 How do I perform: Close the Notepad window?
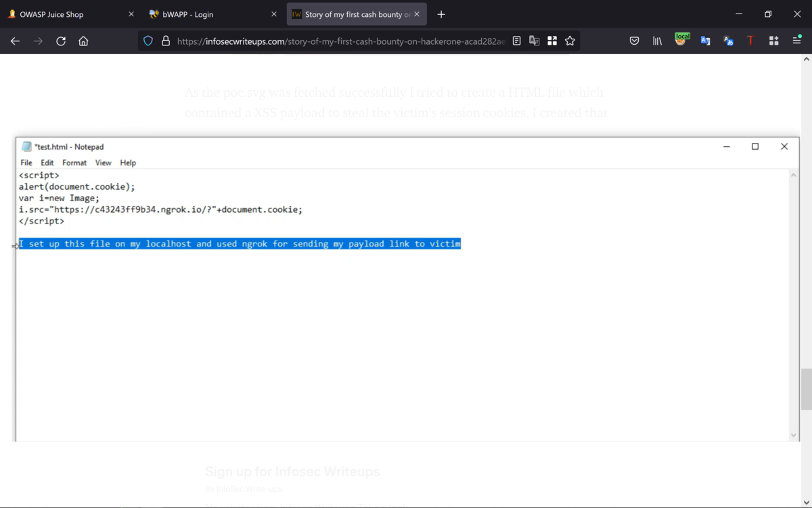[x=784, y=146]
